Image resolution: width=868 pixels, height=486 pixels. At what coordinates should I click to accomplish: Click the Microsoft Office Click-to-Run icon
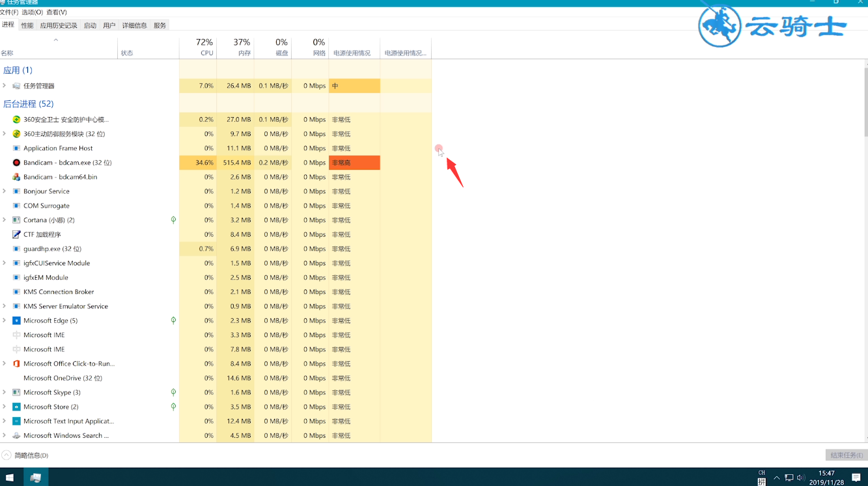click(x=16, y=364)
